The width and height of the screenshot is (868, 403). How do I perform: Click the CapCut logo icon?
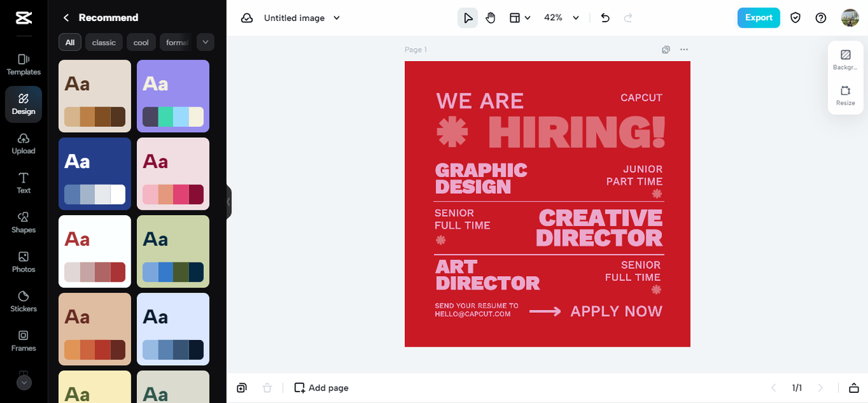tap(24, 18)
